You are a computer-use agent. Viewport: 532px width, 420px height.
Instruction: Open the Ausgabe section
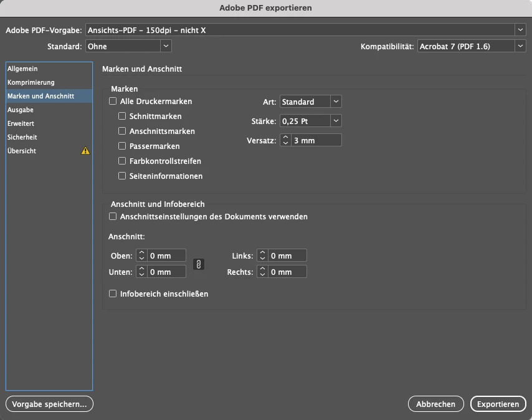(x=49, y=110)
